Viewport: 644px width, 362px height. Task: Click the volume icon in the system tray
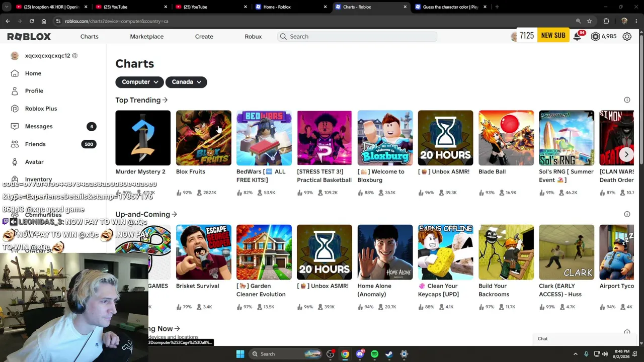coord(605,354)
